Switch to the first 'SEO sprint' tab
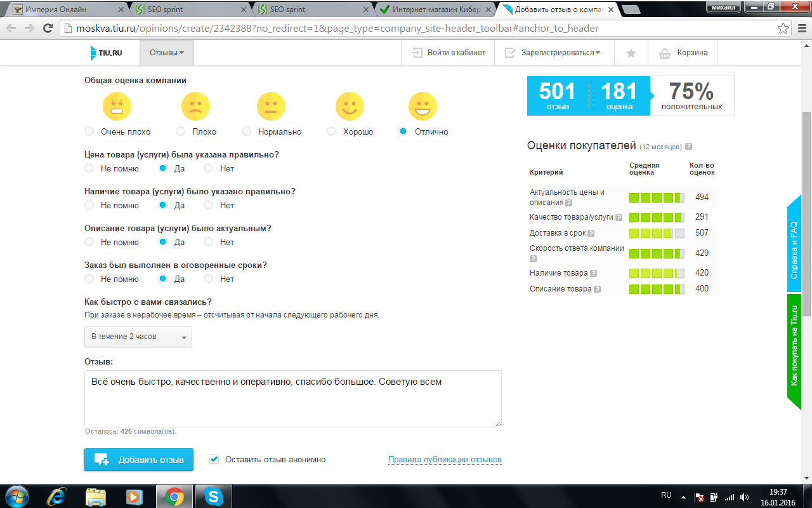Screen dimensions: 812x508 pyautogui.click(x=192, y=10)
